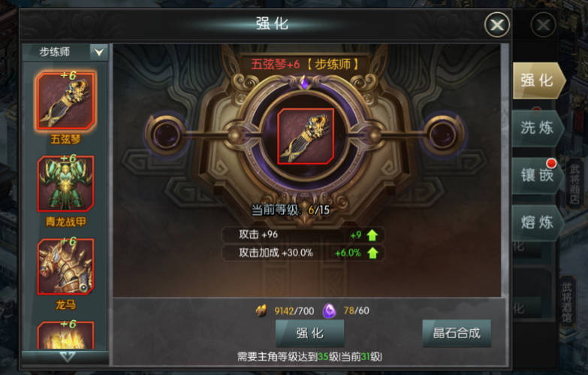
Task: Switch to the 镶嵌 tab
Action: click(x=538, y=175)
